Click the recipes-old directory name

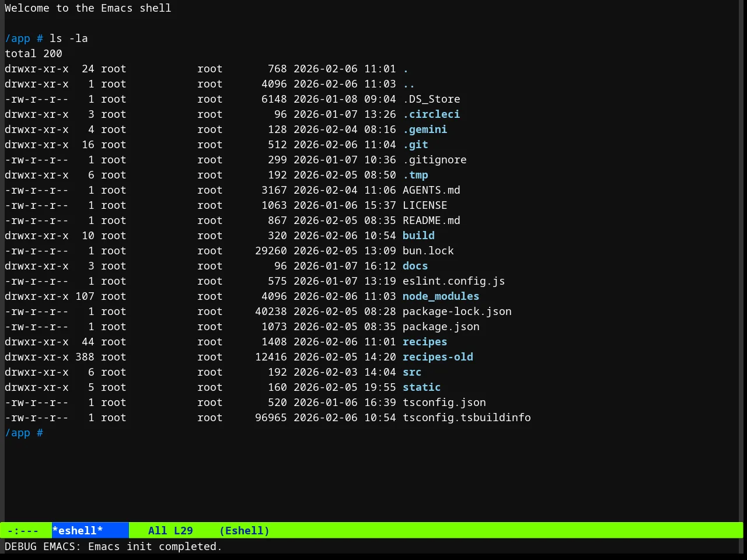point(438,356)
